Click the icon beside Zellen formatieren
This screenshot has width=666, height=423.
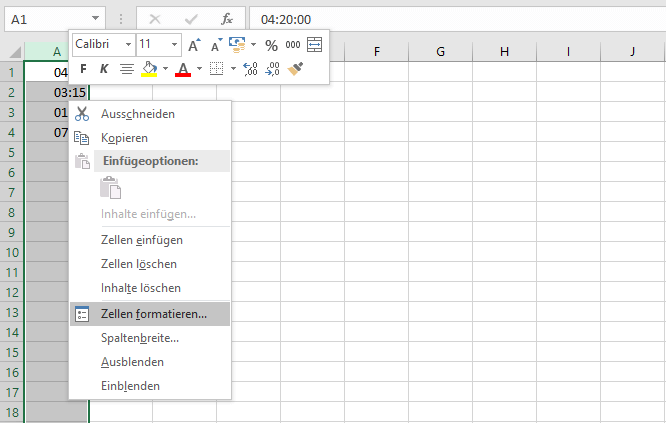82,314
